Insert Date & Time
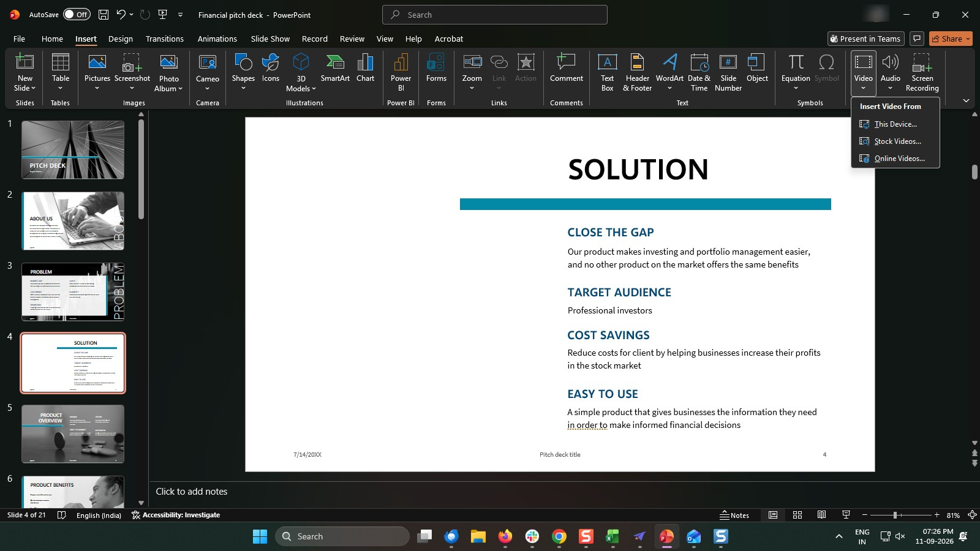980x551 pixels. click(x=699, y=72)
